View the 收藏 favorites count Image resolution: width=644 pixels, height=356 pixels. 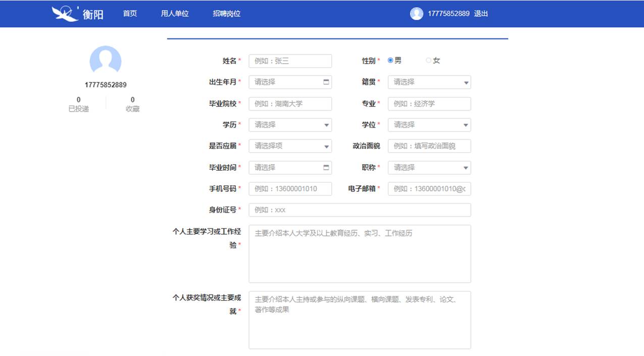(x=132, y=104)
